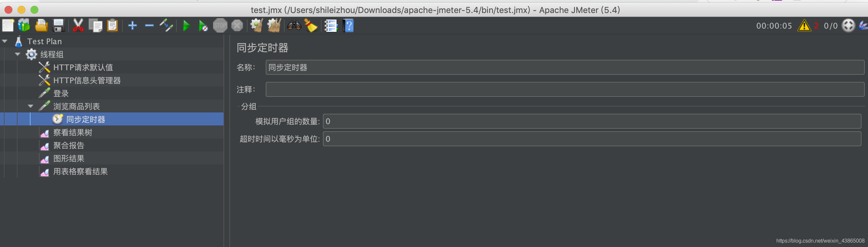This screenshot has width=868, height=247.
Task: Click the red error count 2
Action: [x=816, y=26]
